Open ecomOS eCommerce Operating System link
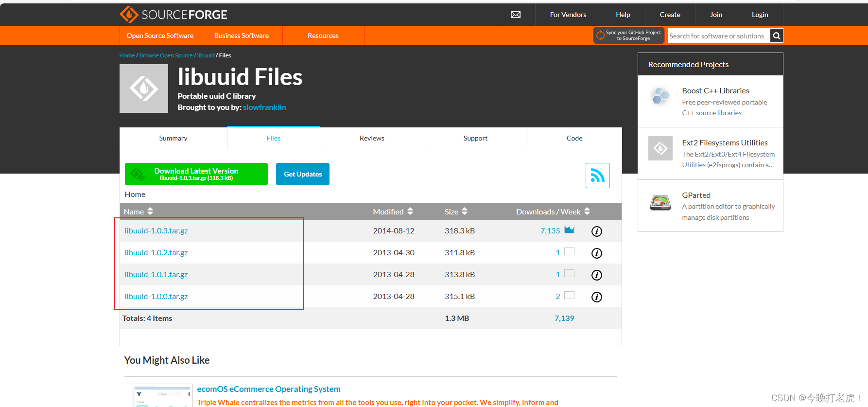The image size is (868, 407). 269,389
